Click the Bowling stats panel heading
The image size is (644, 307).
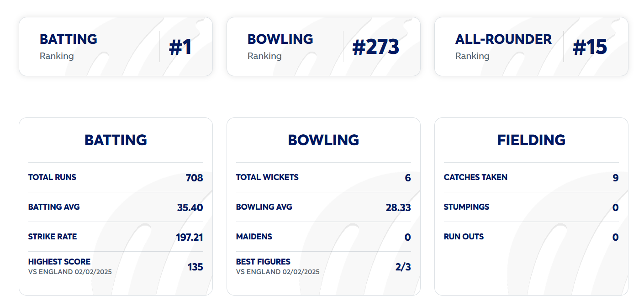click(323, 140)
